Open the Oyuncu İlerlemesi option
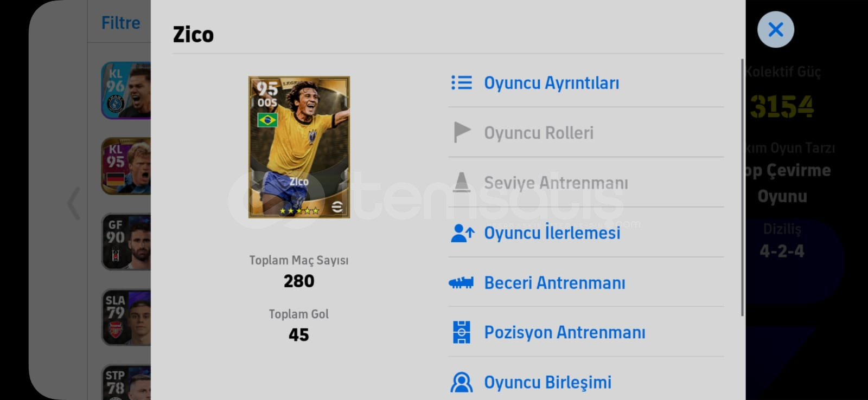Screen dimensions: 868x400 coord(586,233)
